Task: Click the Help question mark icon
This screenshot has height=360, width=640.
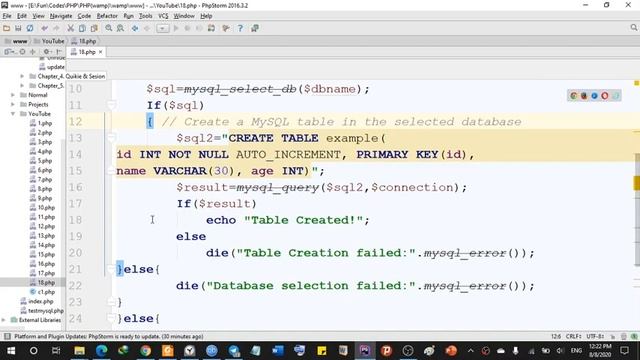Action: pos(240,28)
